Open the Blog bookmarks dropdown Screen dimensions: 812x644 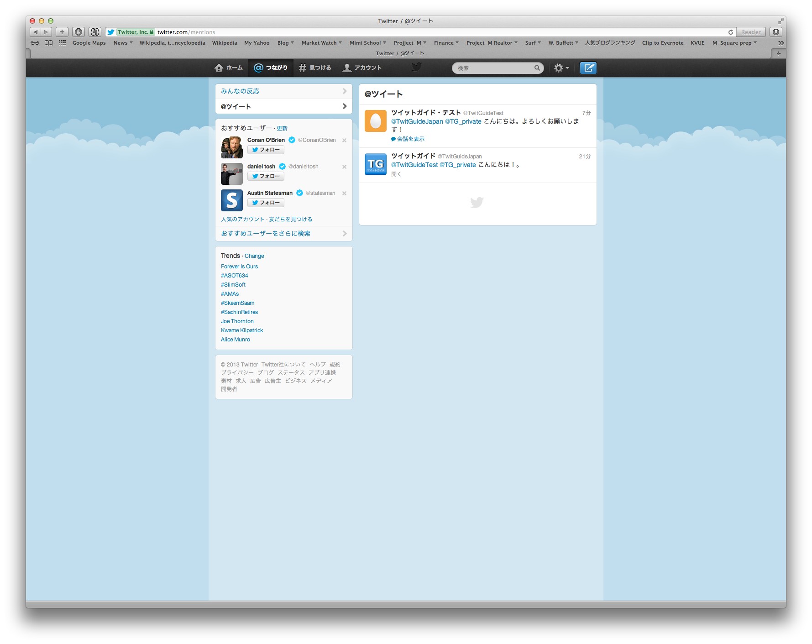click(286, 43)
